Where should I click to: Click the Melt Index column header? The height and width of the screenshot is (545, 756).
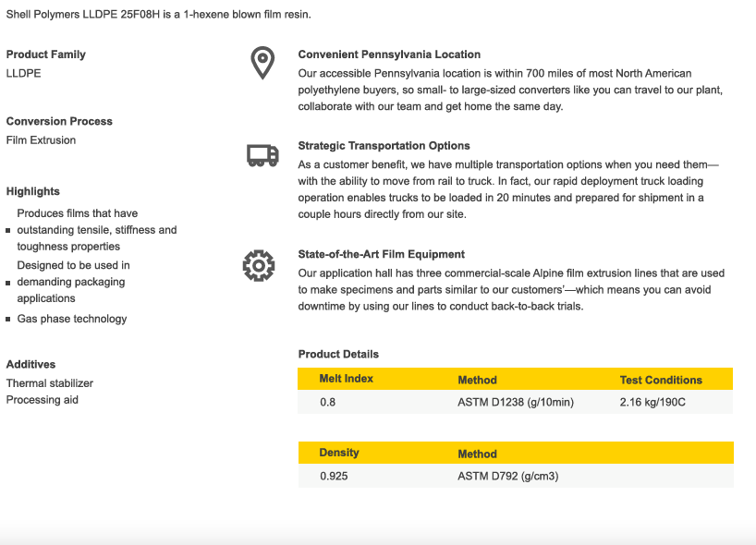[x=347, y=379]
